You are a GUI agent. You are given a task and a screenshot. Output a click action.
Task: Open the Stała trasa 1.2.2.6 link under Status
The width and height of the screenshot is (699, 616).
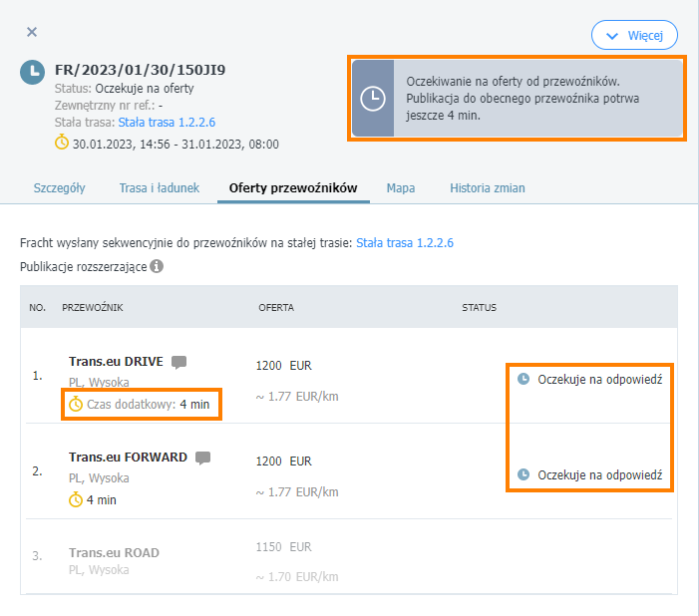click(x=167, y=123)
